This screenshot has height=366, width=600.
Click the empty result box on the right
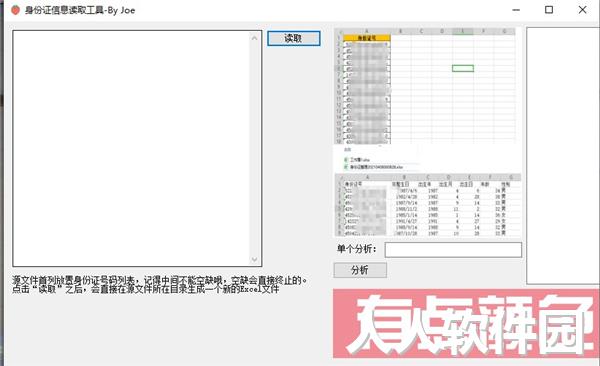(563, 155)
